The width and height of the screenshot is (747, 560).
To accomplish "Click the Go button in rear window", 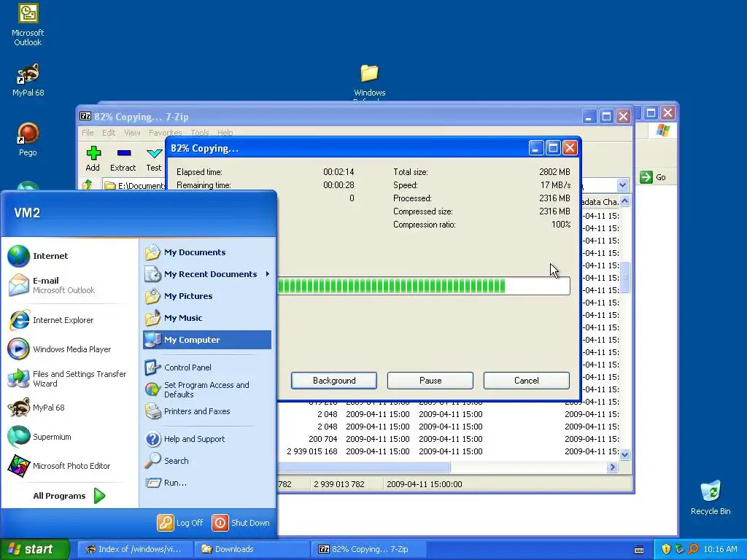I will (x=653, y=177).
